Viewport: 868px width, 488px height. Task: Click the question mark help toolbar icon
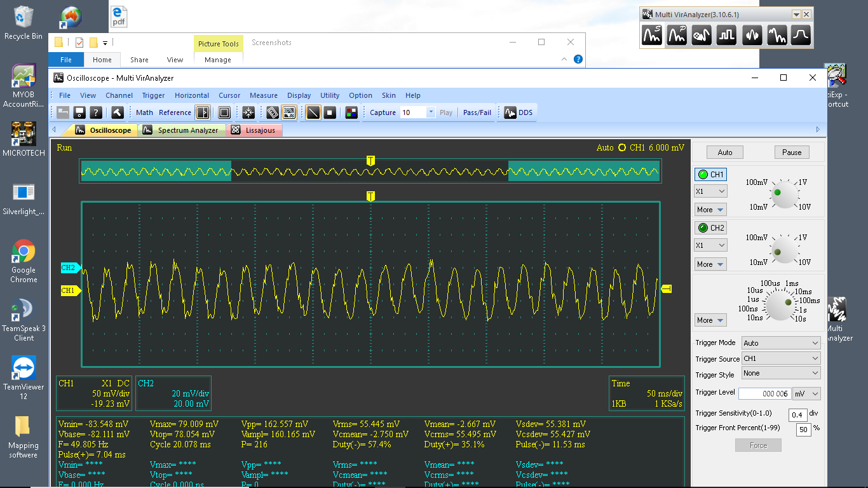click(x=96, y=112)
